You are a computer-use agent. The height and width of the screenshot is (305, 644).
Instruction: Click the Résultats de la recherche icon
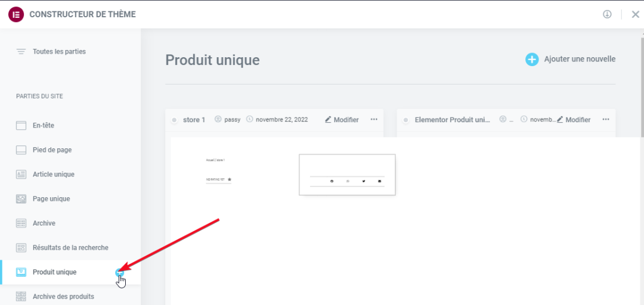(21, 248)
